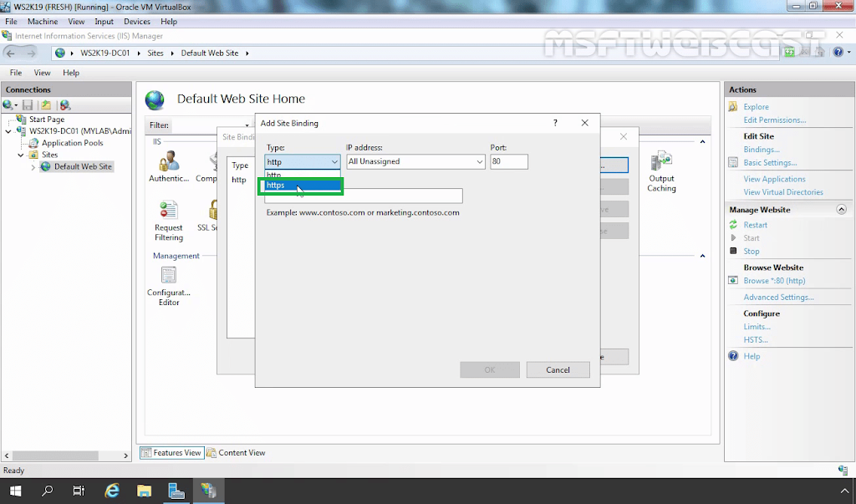This screenshot has width=856, height=504.
Task: Collapse the Manage Website section
Action: 841,210
